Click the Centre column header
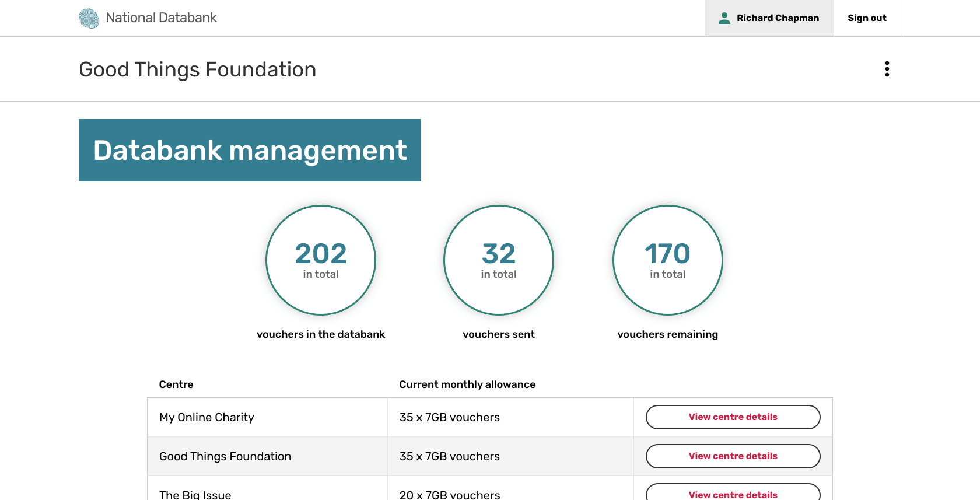980x500 pixels. click(x=176, y=384)
